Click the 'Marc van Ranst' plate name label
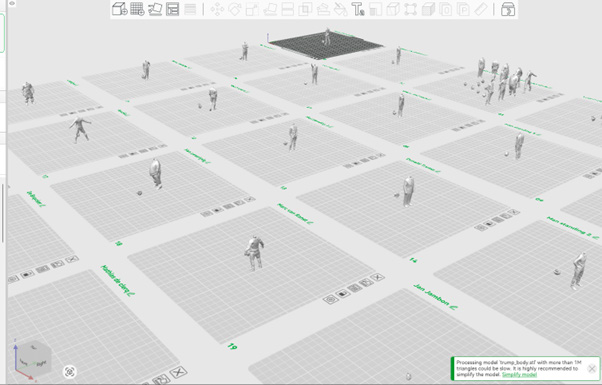 click(x=292, y=213)
